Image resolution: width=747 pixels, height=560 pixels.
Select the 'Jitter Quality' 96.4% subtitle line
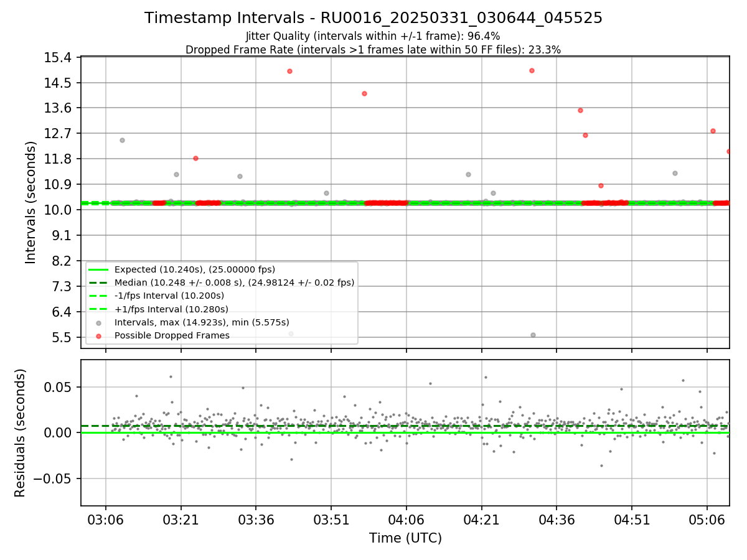(374, 36)
